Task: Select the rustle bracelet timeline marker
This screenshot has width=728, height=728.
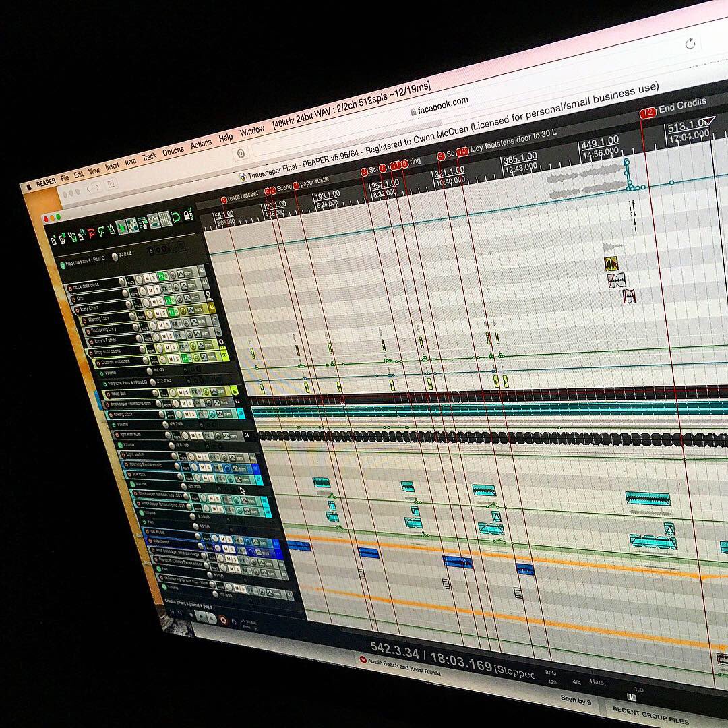Action: coord(224,200)
